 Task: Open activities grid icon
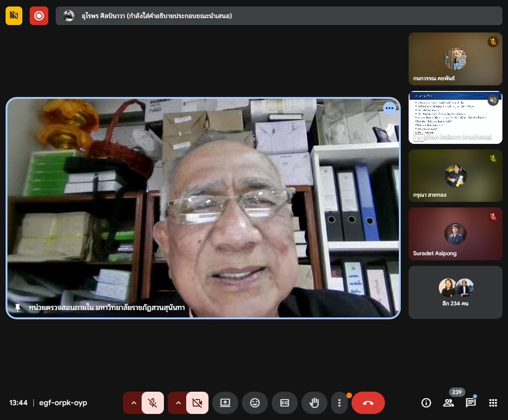(x=493, y=403)
